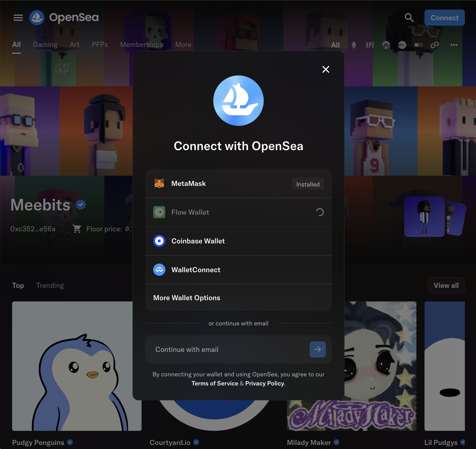This screenshot has width=476, height=449.
Task: Switch to the Memberships category tab
Action: pos(142,45)
